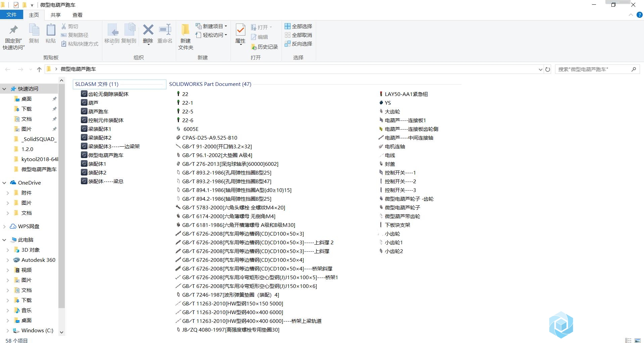644x343 pixels.
Task: Click the Cut (剪切) scissors icon
Action: coord(64,26)
